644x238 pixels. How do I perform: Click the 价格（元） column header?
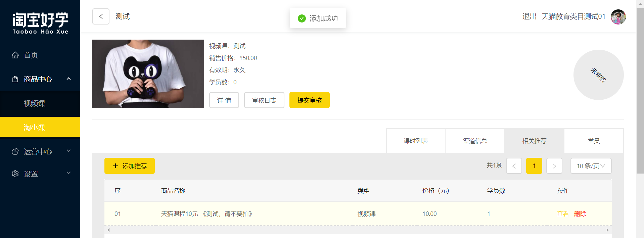tap(435, 191)
